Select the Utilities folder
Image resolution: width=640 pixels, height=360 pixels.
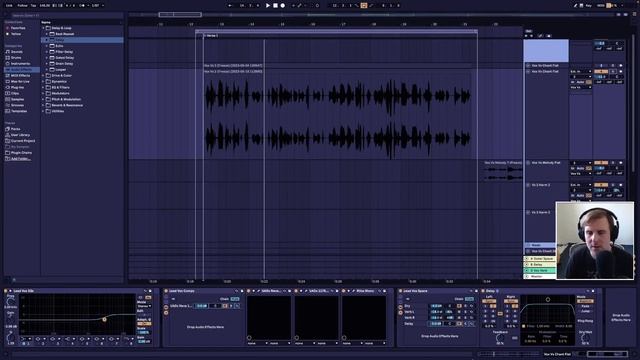click(x=58, y=111)
